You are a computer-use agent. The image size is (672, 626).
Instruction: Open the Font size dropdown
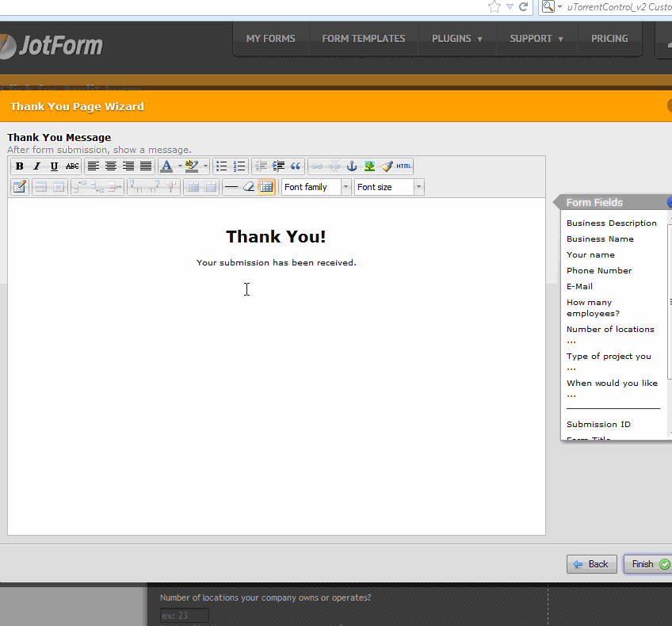coord(418,187)
